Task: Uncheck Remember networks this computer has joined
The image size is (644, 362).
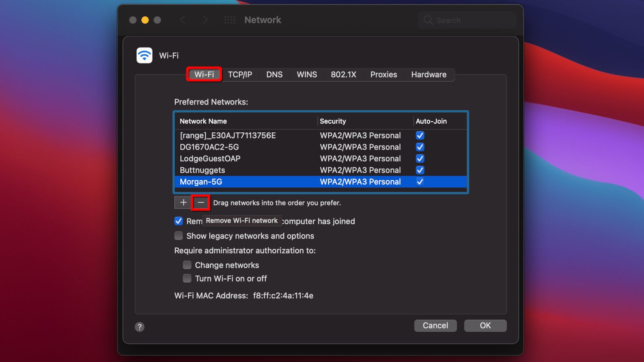Action: [179, 221]
